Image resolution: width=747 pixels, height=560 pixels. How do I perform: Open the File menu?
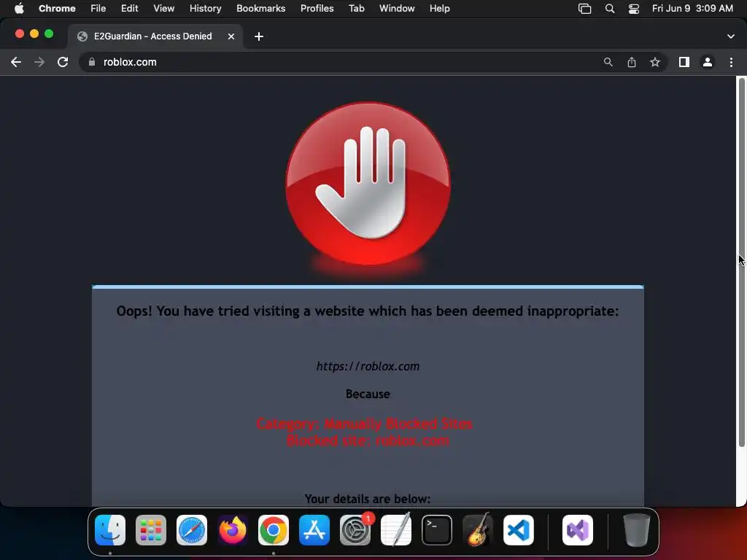98,9
